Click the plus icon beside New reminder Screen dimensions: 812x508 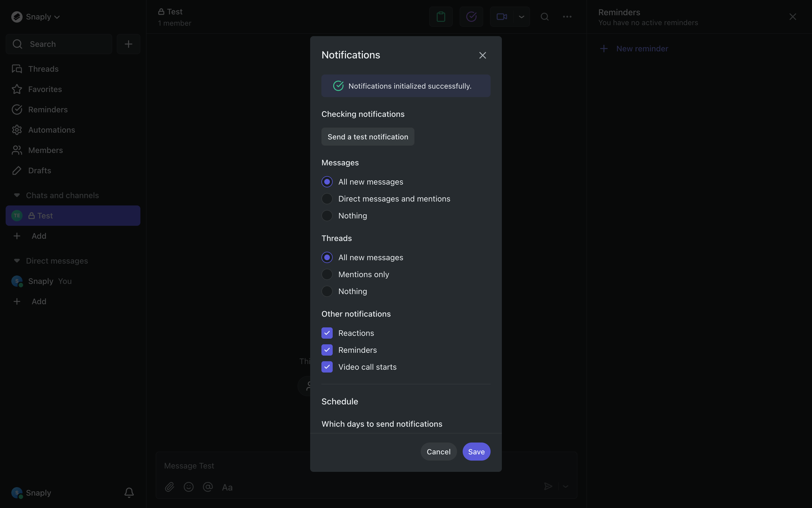tap(604, 49)
